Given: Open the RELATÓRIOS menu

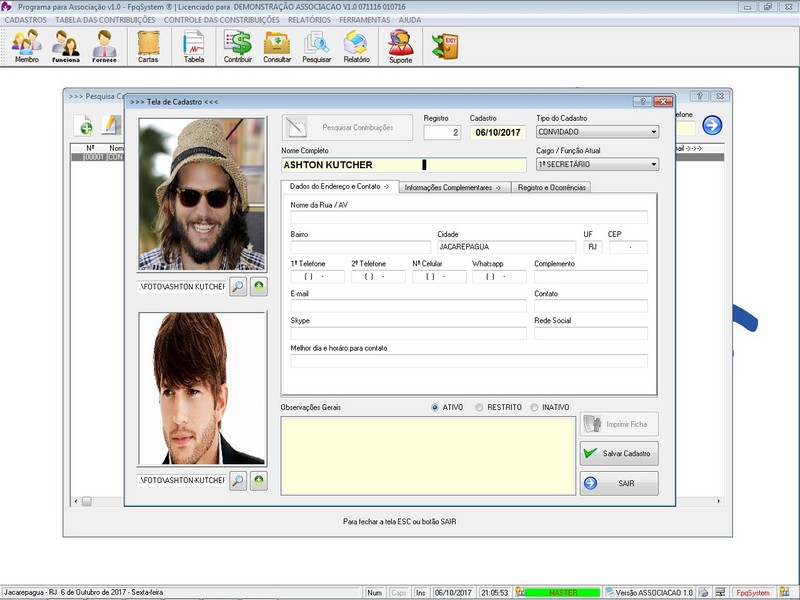Looking at the screenshot, I should 309,20.
